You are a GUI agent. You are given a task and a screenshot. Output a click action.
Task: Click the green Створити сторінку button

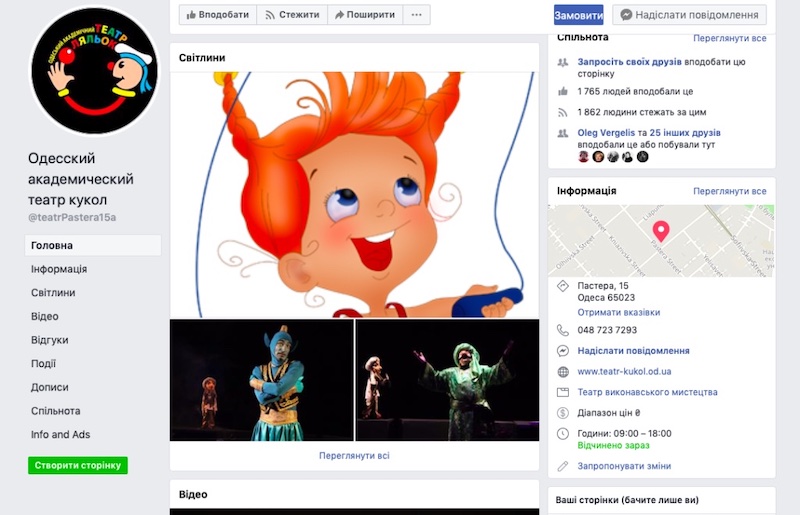pos(78,465)
